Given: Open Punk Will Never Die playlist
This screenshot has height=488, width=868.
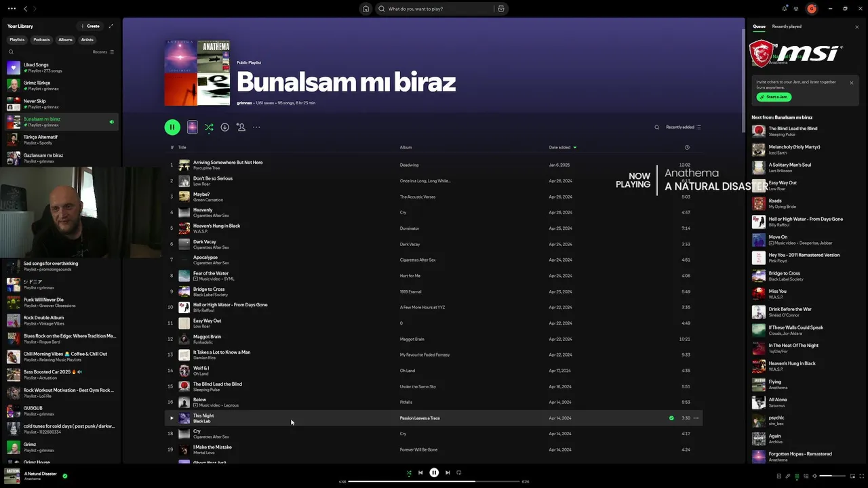Looking at the screenshot, I should [x=61, y=302].
